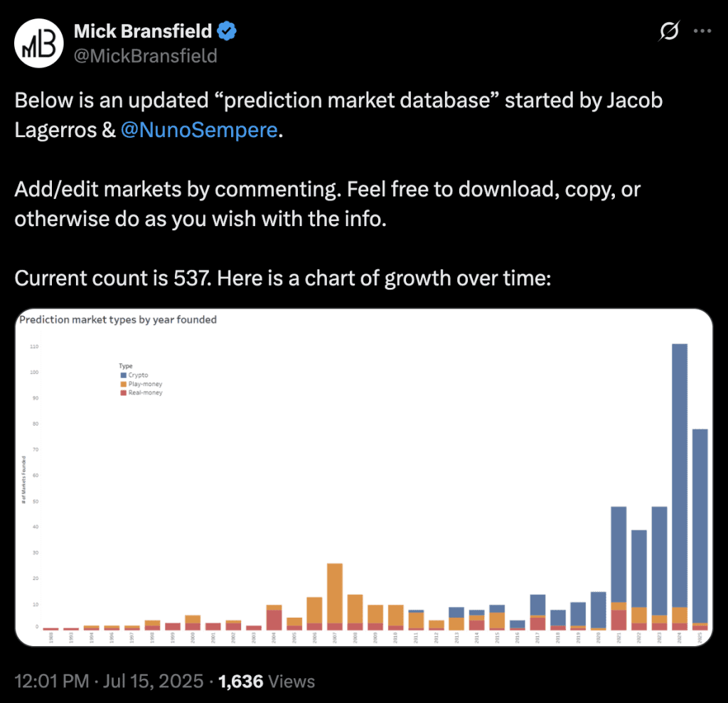The width and height of the screenshot is (728, 703).
Task: Select the rightmost 2025 blue bar
Action: click(x=700, y=525)
